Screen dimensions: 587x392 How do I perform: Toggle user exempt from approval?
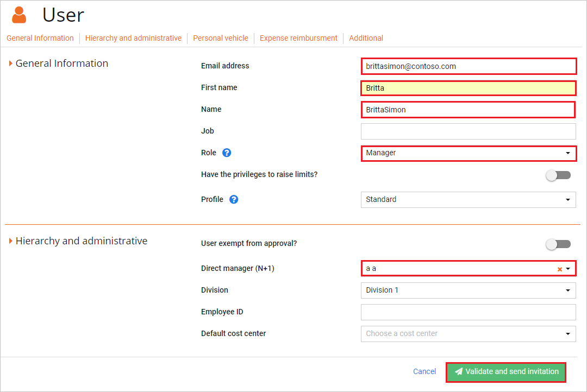[x=558, y=244]
